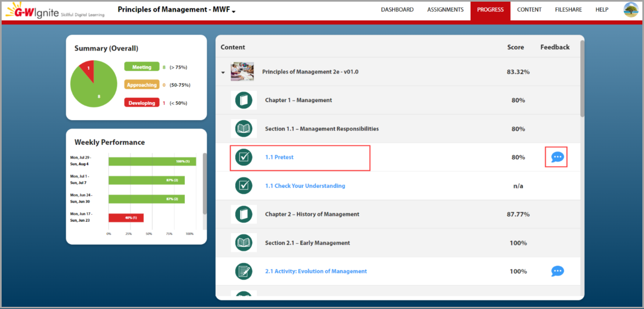Image resolution: width=644 pixels, height=309 pixels.
Task: Click the Jul 29 - Aug 4 100% bar
Action: (x=152, y=161)
